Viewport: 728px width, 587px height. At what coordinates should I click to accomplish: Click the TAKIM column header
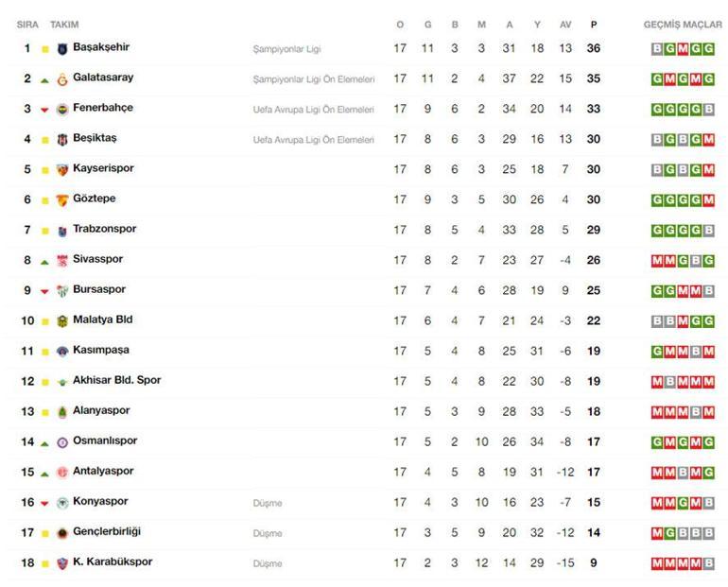[x=64, y=25]
